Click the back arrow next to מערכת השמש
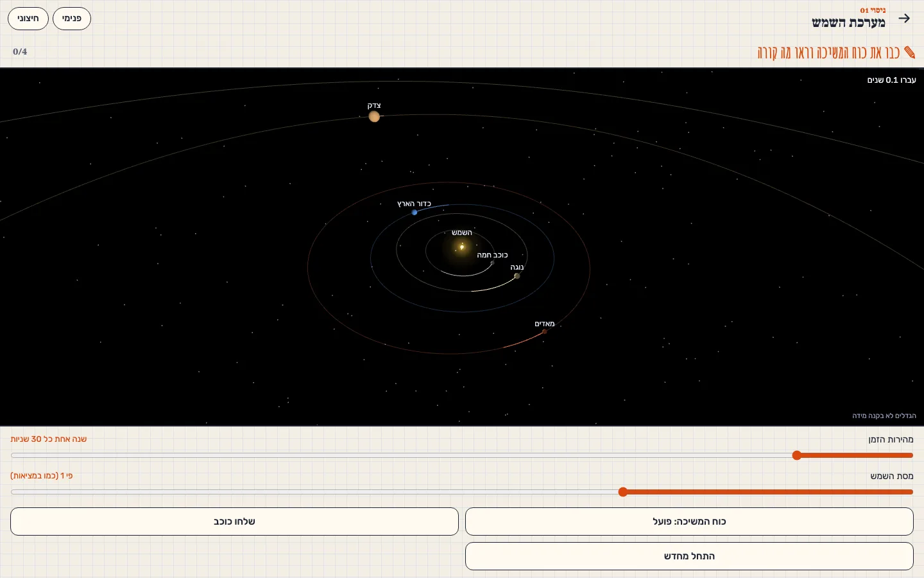924x578 pixels. (x=904, y=19)
